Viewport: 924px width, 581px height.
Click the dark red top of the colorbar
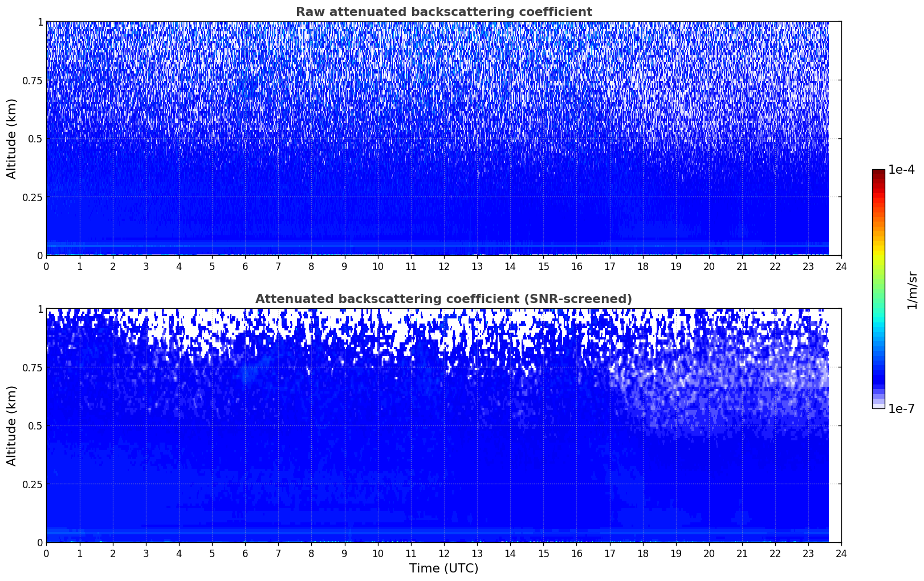(878, 174)
